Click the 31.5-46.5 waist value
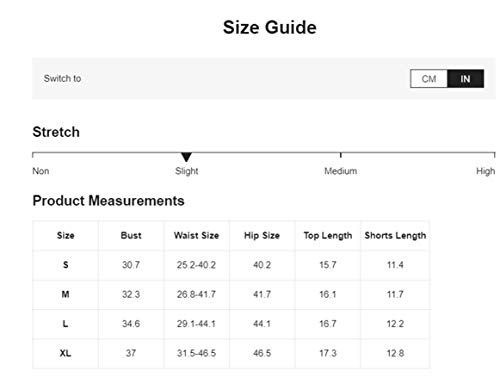Image resolution: width=500 pixels, height=384 pixels. 196,353
